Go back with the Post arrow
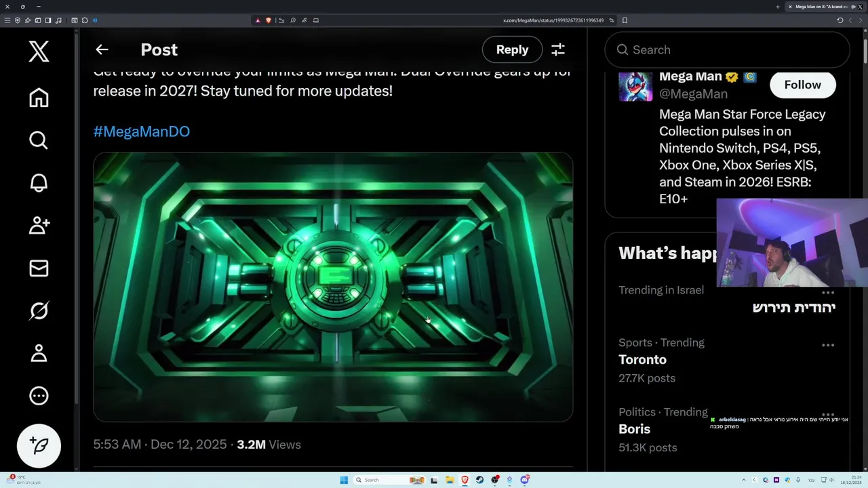 pos(102,49)
